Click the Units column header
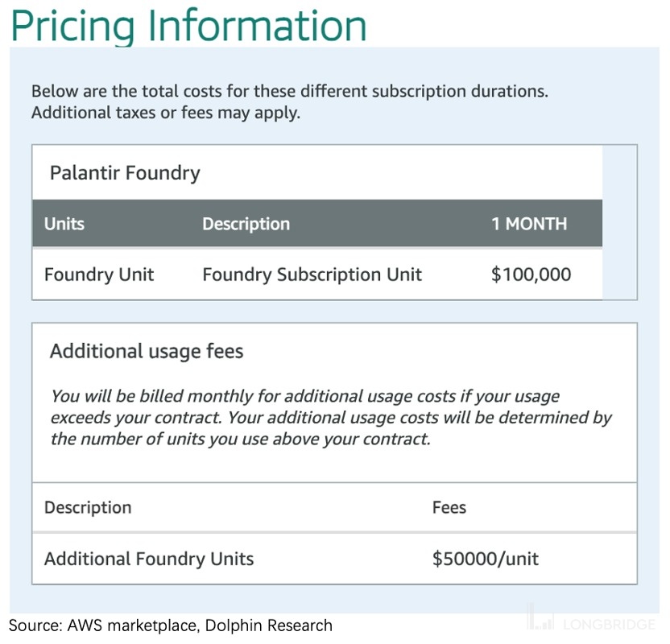Screen dimensions: 670x644 [x=64, y=224]
